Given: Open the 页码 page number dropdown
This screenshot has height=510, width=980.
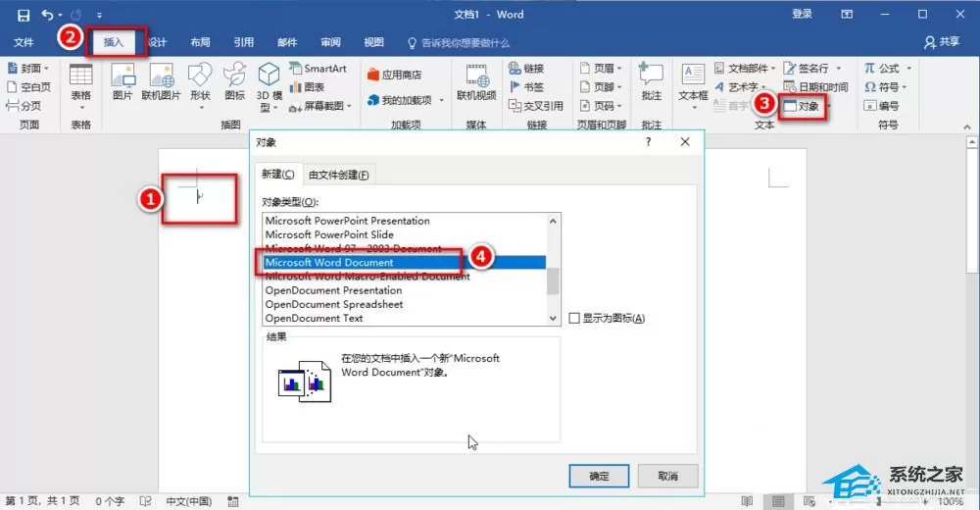Looking at the screenshot, I should coord(601,106).
